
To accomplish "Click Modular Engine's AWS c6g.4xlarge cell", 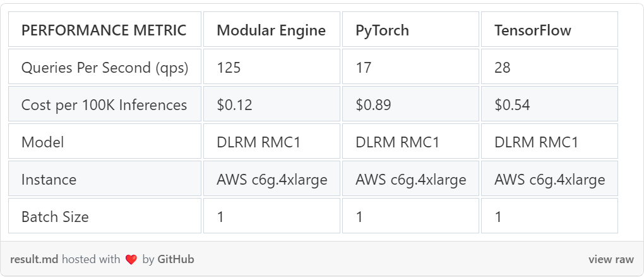I will [271, 178].
